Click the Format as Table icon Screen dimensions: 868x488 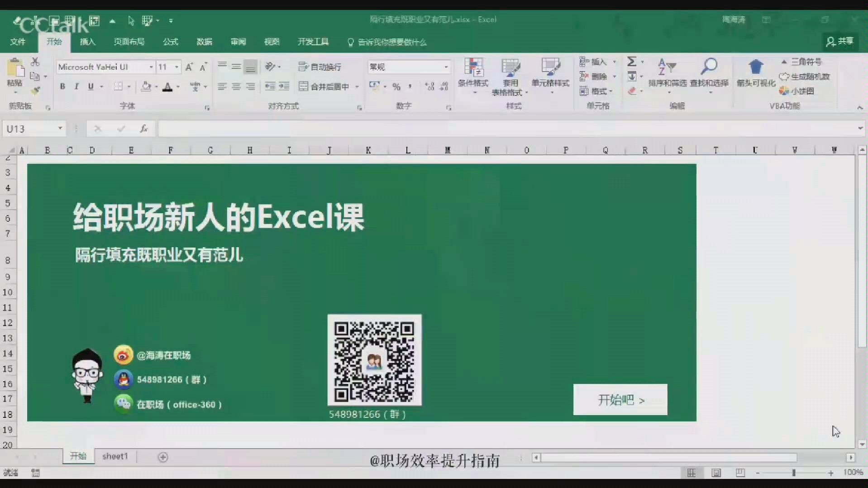tap(510, 68)
